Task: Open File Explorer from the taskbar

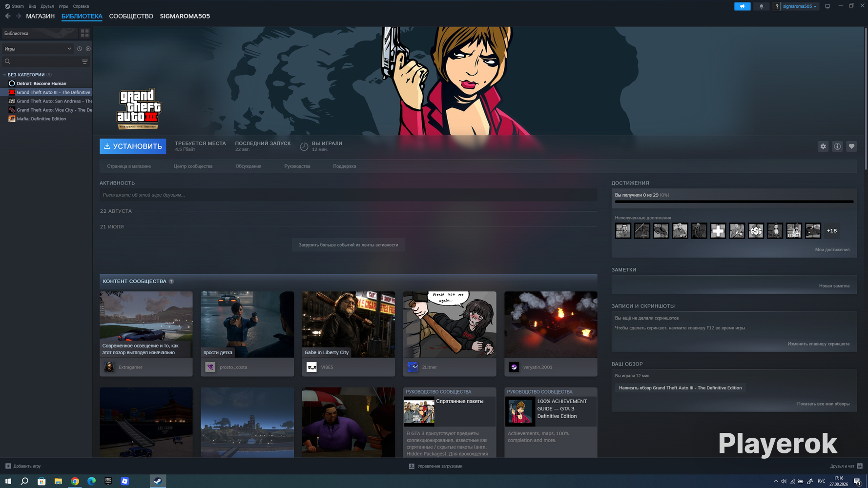Action: pyautogui.click(x=58, y=481)
